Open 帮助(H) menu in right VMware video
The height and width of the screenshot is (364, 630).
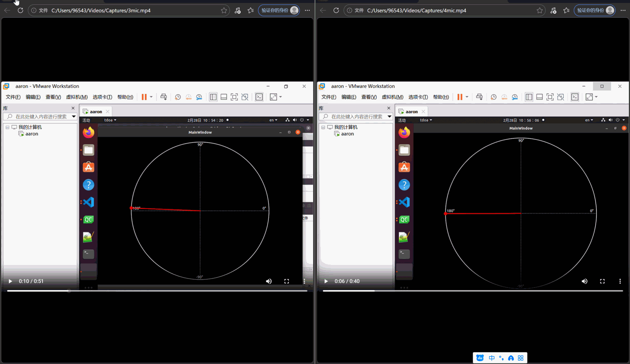coord(441,97)
